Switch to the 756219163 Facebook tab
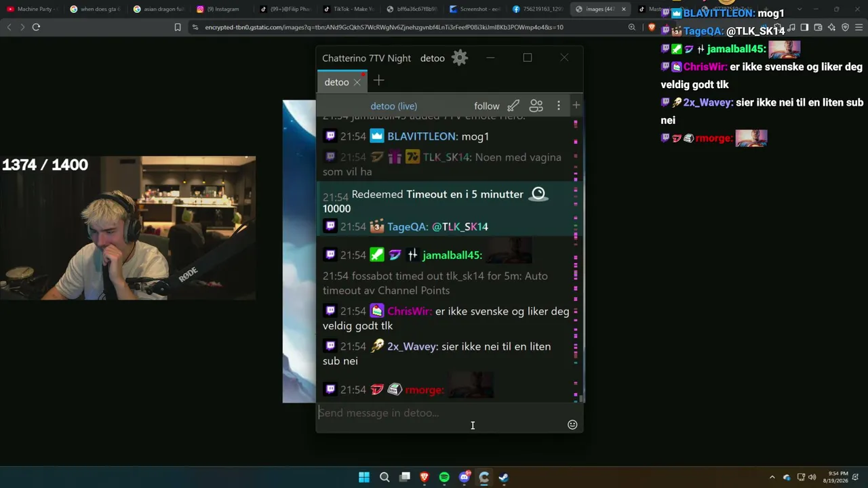Image resolution: width=868 pixels, height=488 pixels. 538,9
